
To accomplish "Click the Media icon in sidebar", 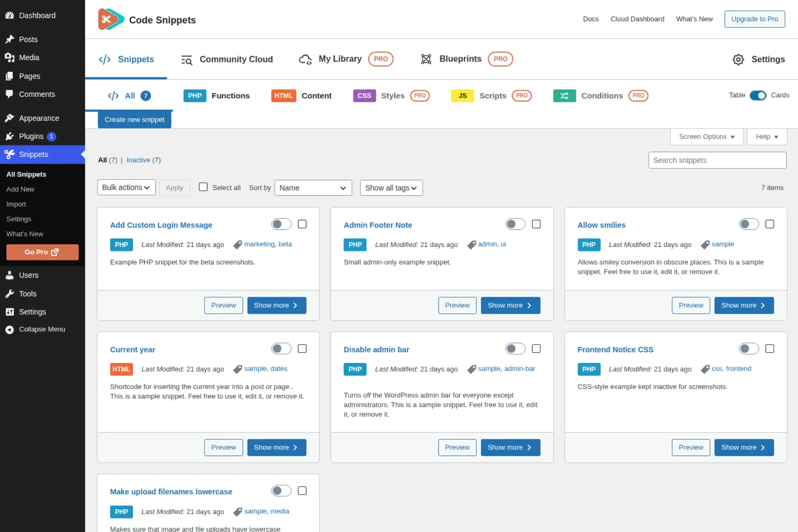I will pos(10,58).
